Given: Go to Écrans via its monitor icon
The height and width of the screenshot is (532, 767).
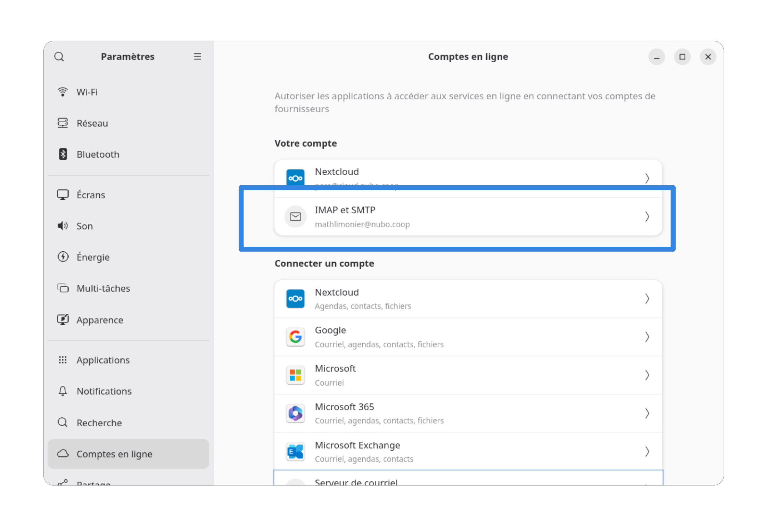Looking at the screenshot, I should point(63,195).
